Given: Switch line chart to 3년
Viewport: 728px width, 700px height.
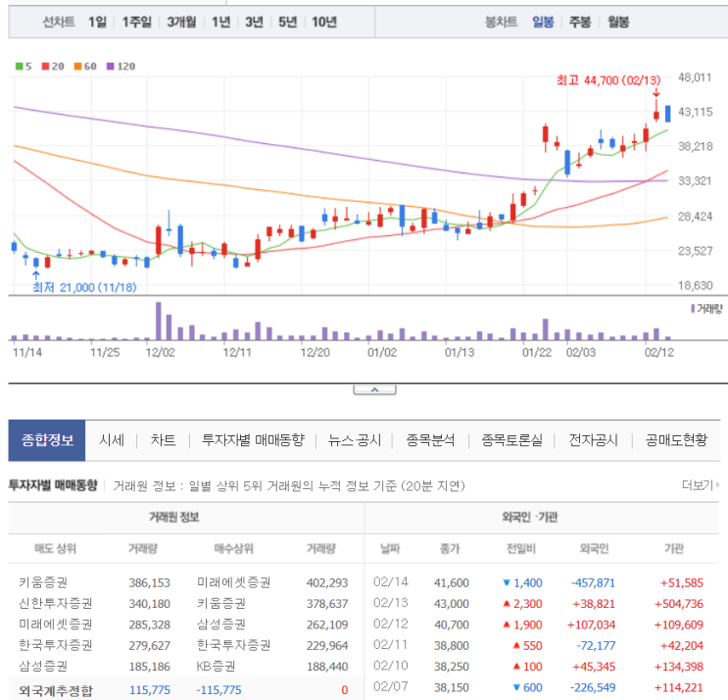Looking at the screenshot, I should click(254, 22).
